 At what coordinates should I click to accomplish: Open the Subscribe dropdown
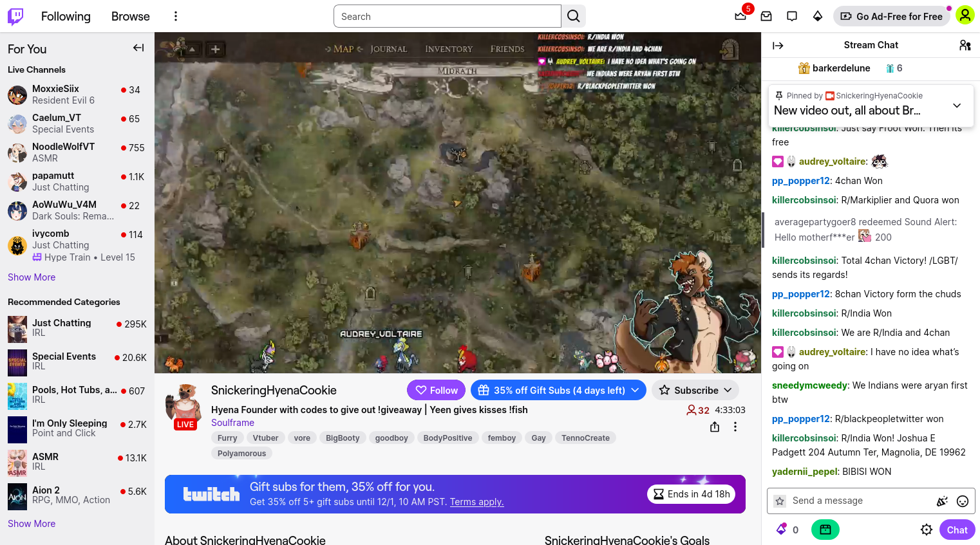click(696, 390)
